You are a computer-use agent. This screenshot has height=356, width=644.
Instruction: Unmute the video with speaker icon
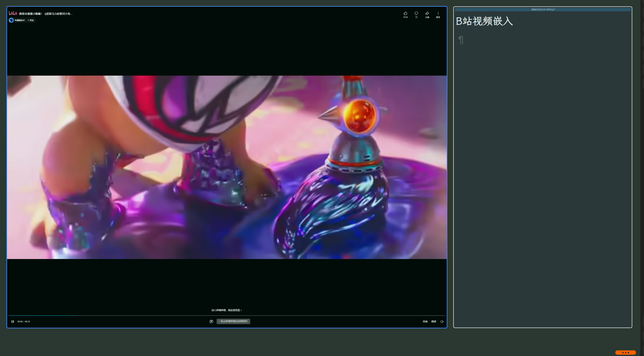click(442, 321)
